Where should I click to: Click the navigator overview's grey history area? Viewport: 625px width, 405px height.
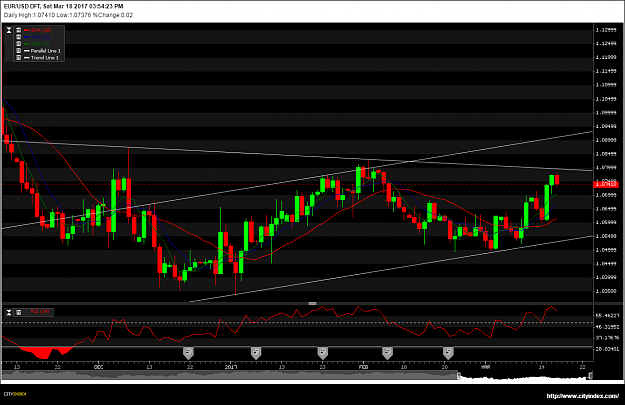point(230,375)
